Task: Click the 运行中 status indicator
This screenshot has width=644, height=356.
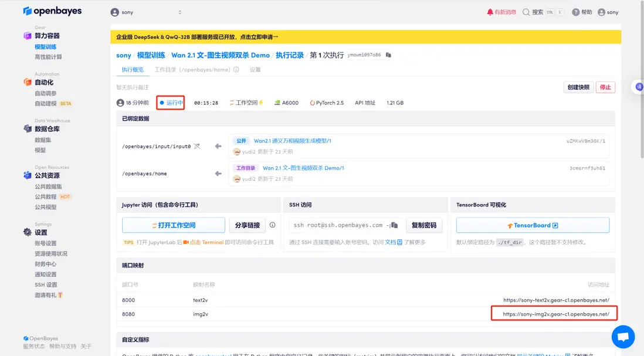Action: coord(171,103)
